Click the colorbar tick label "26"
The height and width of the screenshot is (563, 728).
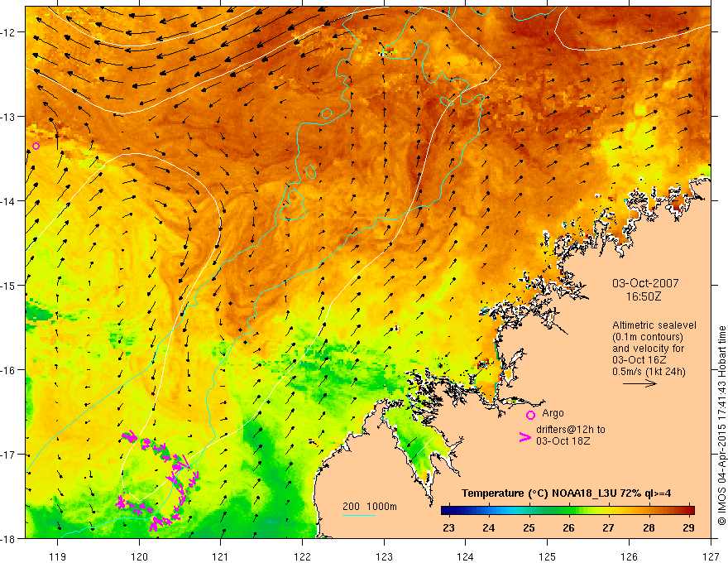568,527
